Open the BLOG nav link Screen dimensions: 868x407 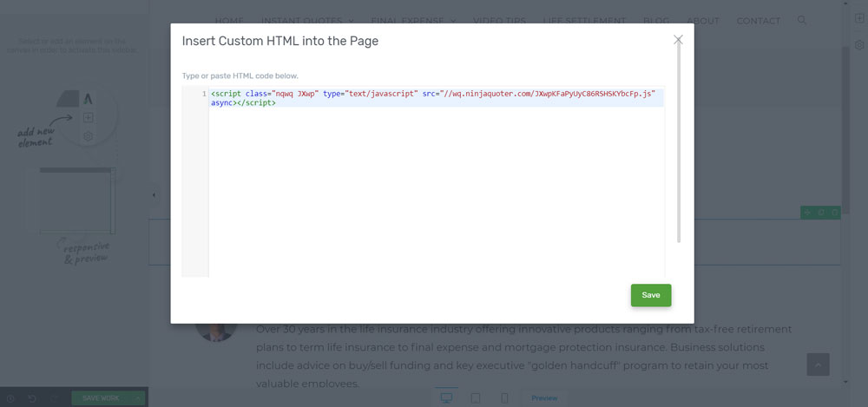[x=656, y=21]
